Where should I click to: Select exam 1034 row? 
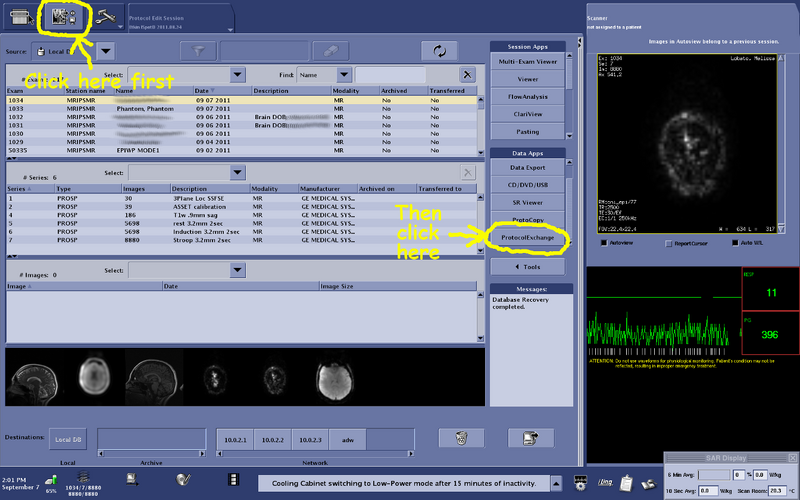point(241,101)
